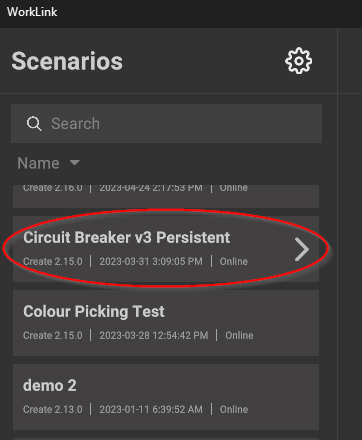The image size is (362, 440).
Task: Click the magnifier search icon
Action: pyautogui.click(x=34, y=124)
